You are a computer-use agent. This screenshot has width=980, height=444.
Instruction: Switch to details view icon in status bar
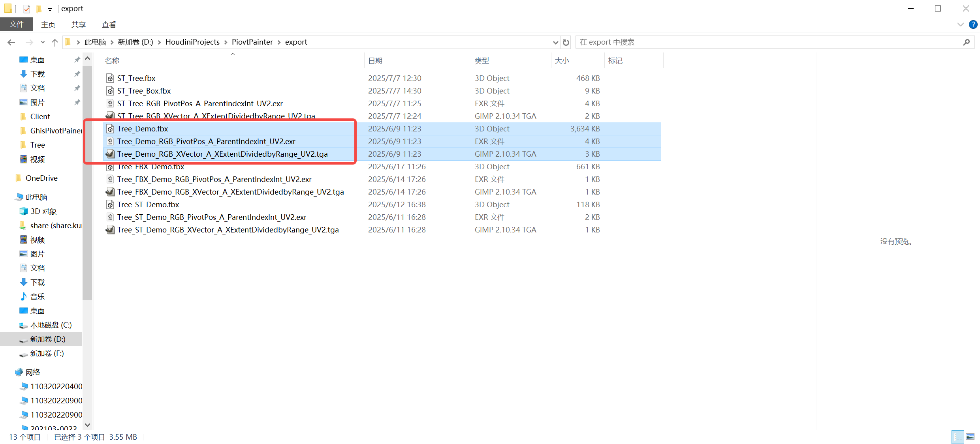(x=958, y=437)
